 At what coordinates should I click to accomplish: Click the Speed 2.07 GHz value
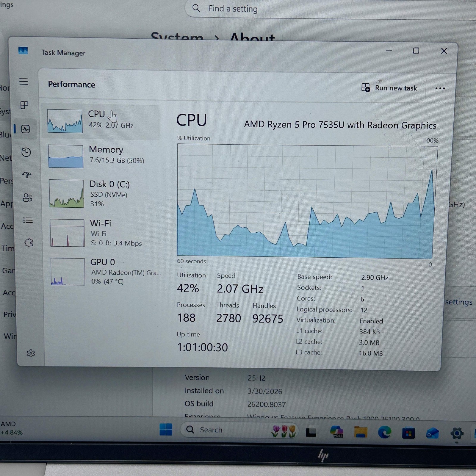click(240, 289)
